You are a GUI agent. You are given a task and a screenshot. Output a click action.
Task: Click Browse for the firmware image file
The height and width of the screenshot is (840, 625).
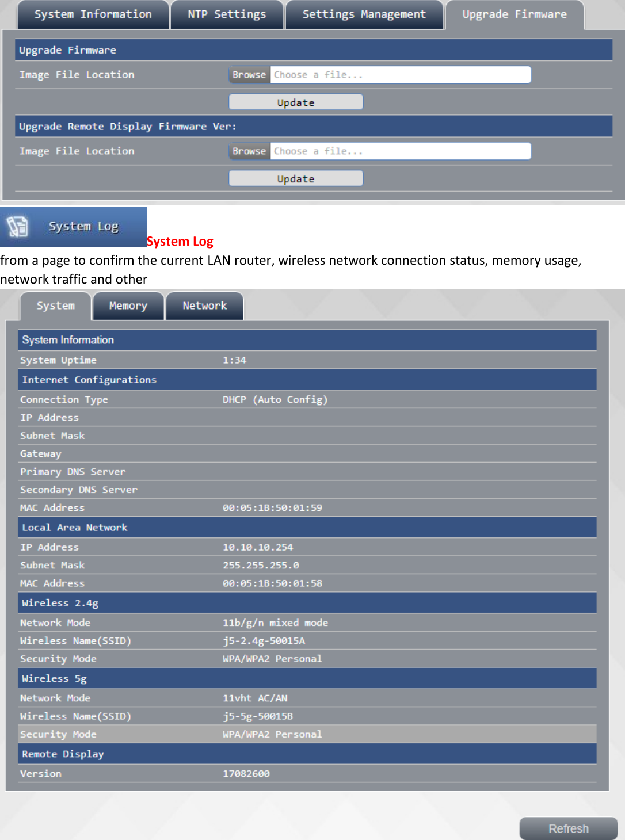[249, 74]
